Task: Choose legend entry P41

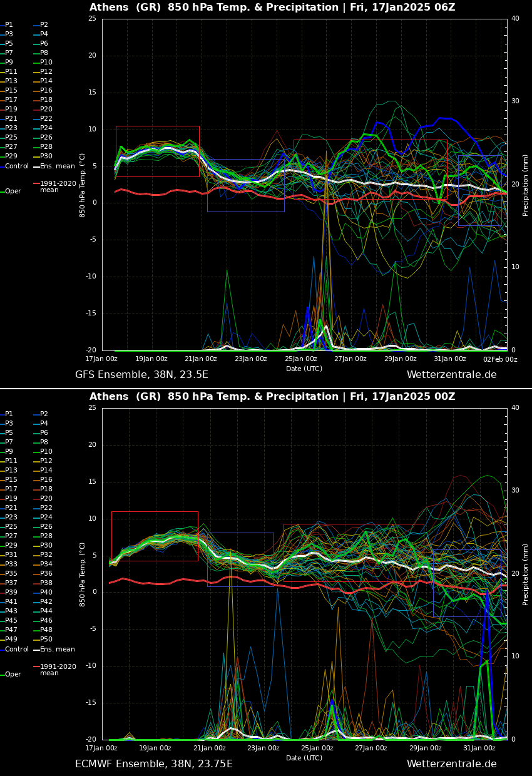Action: [x=9, y=601]
